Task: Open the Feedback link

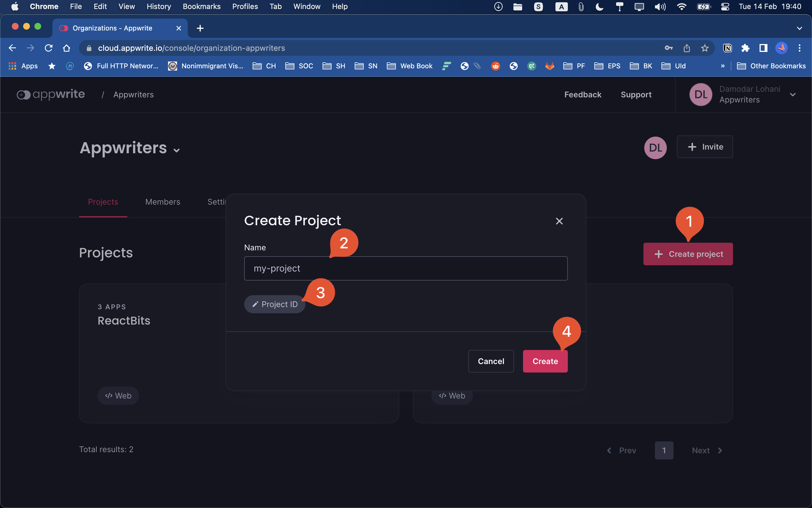Action: click(x=582, y=95)
